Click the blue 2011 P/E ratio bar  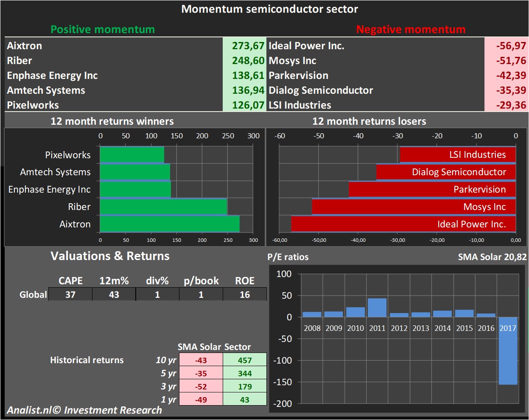377,308
